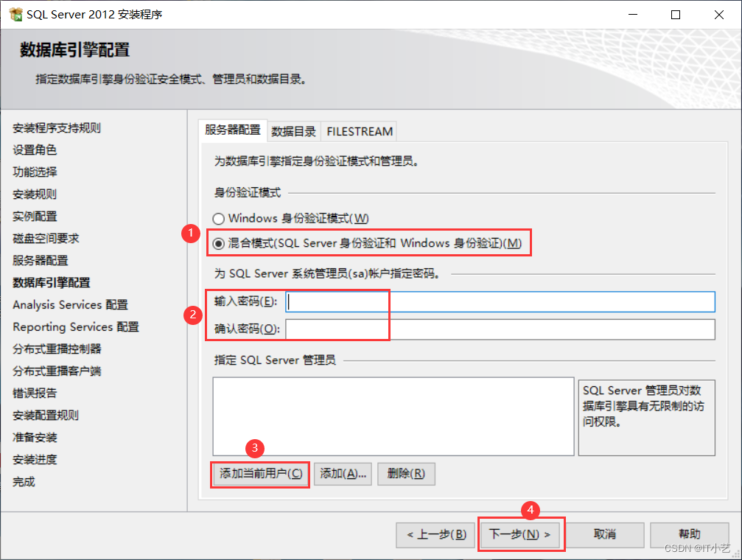Maximize the SQL Server 2012 installer window
The width and height of the screenshot is (742, 560).
click(676, 15)
